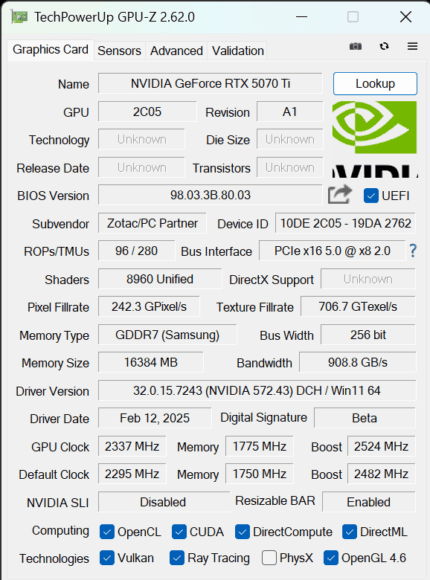Click GPU-Z app icon in title bar
The height and width of the screenshot is (580, 430).
(x=19, y=17)
